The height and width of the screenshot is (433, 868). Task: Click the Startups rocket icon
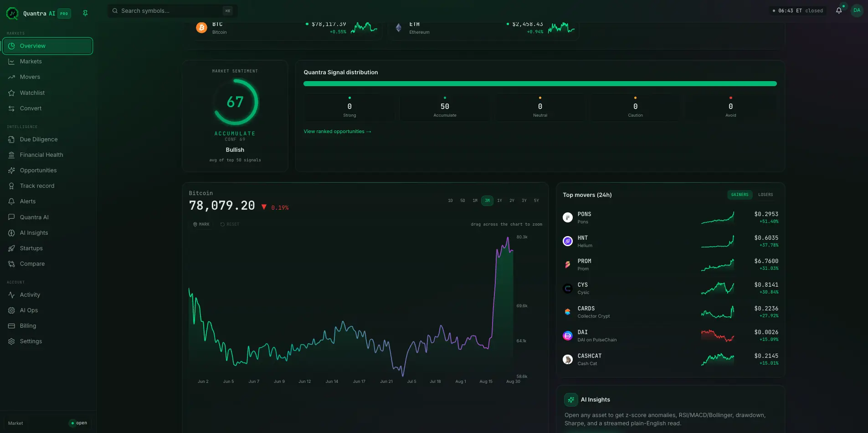coord(11,248)
